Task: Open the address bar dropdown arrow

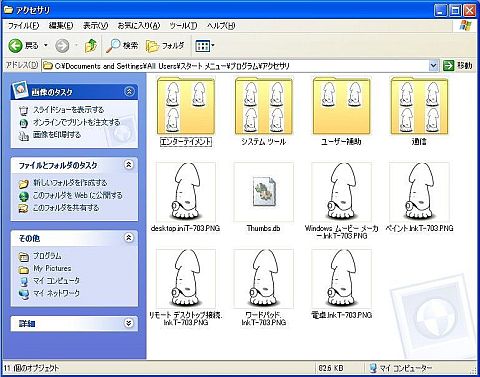Action: click(x=433, y=66)
